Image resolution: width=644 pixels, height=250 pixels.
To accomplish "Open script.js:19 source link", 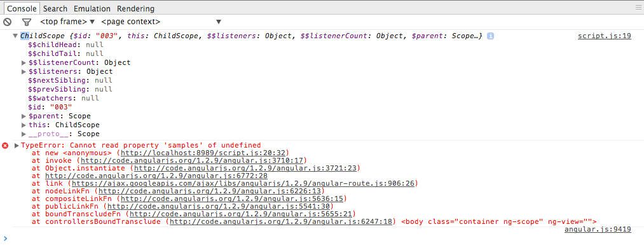I will point(604,36).
